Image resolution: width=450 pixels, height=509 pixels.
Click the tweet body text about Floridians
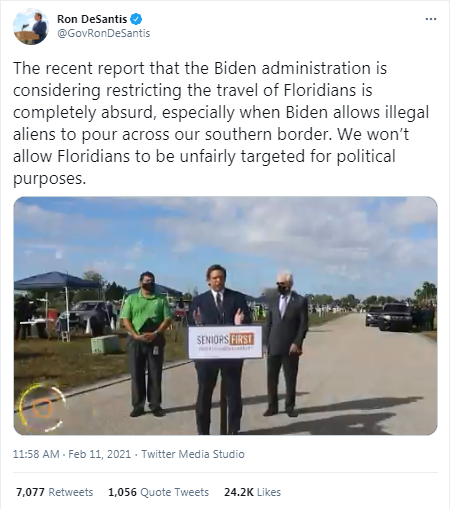(x=221, y=123)
